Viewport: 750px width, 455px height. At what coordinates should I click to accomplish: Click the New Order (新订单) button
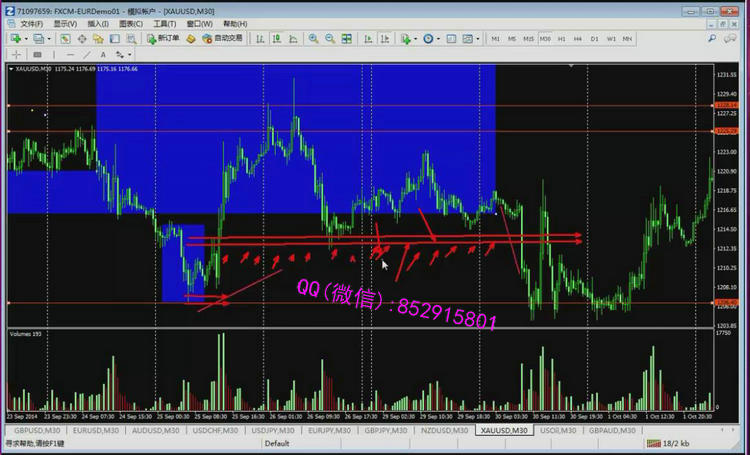click(163, 38)
